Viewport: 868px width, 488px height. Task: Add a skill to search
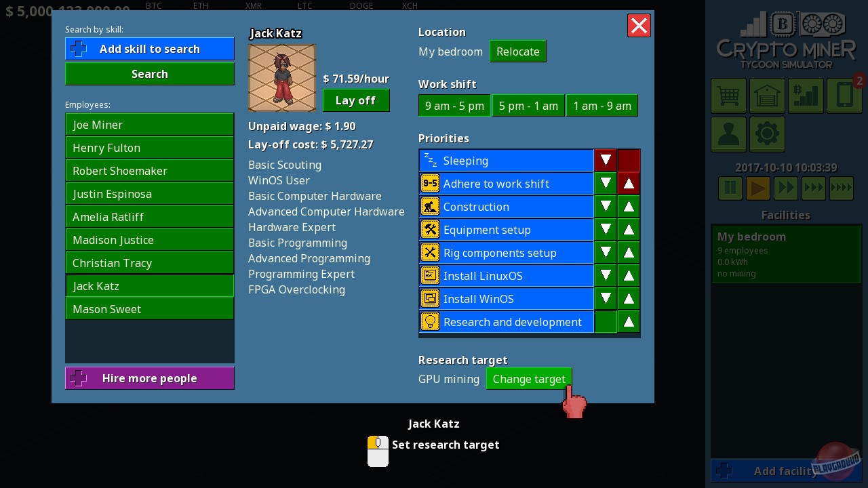point(149,49)
